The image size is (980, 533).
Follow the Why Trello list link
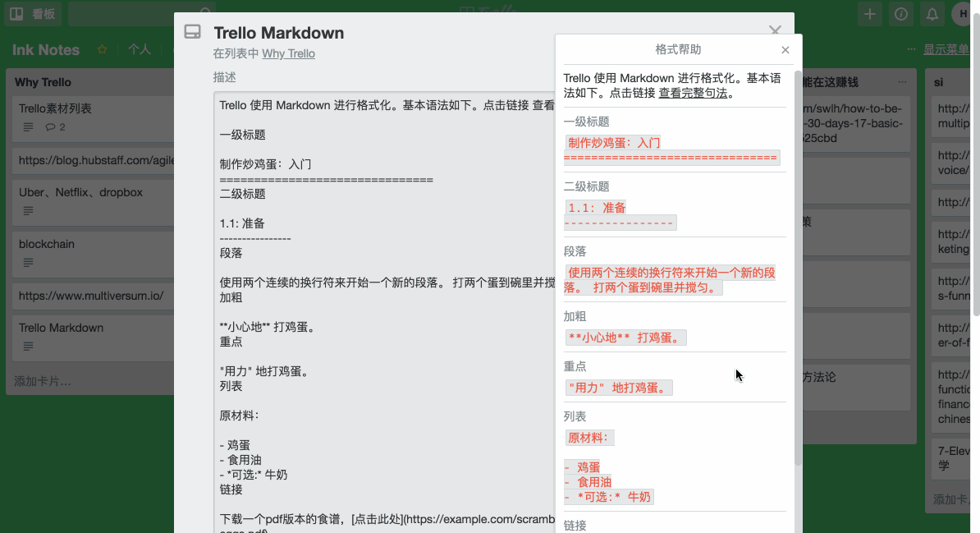(288, 54)
